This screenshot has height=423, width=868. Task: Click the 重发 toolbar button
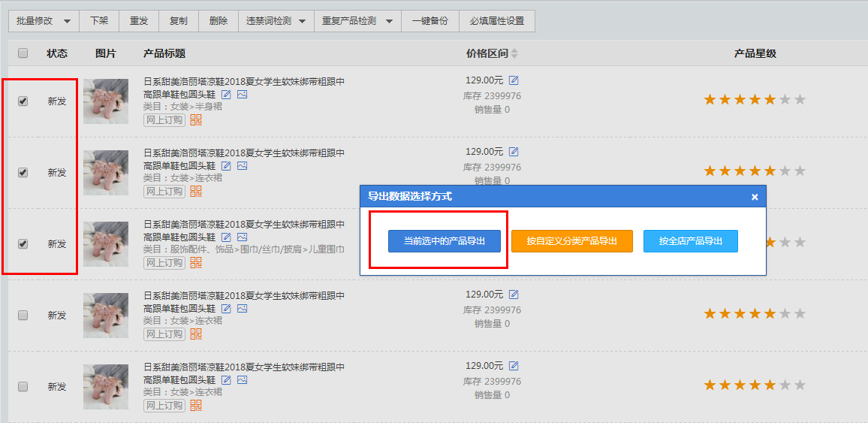point(139,21)
